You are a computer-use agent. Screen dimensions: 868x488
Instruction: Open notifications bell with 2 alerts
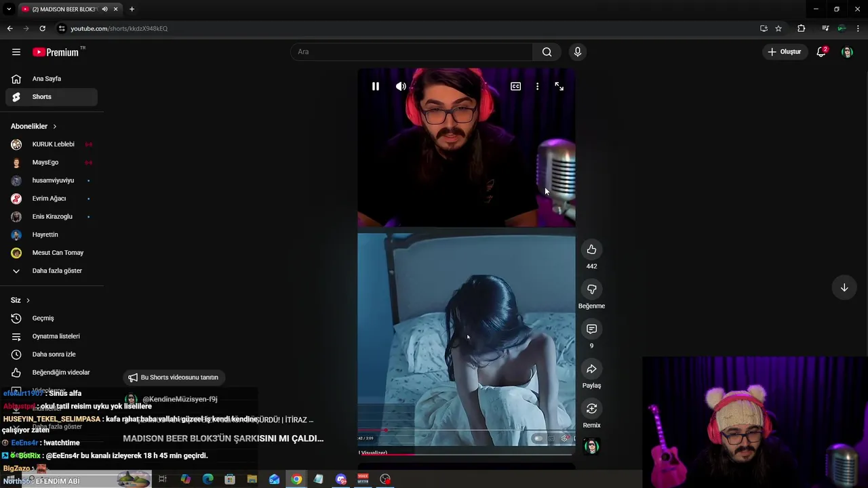point(821,52)
